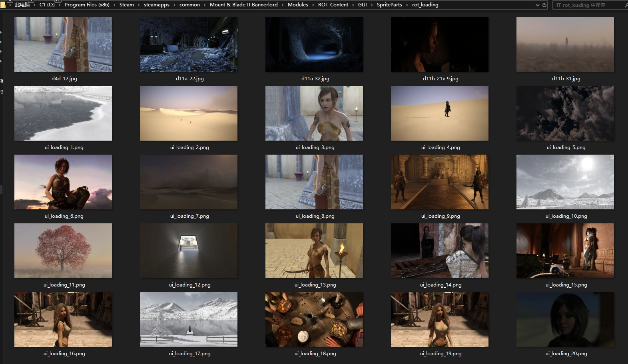Select the ui_loading_1.png thumbnail
Screen dimensions: 628x364
(x=63, y=113)
